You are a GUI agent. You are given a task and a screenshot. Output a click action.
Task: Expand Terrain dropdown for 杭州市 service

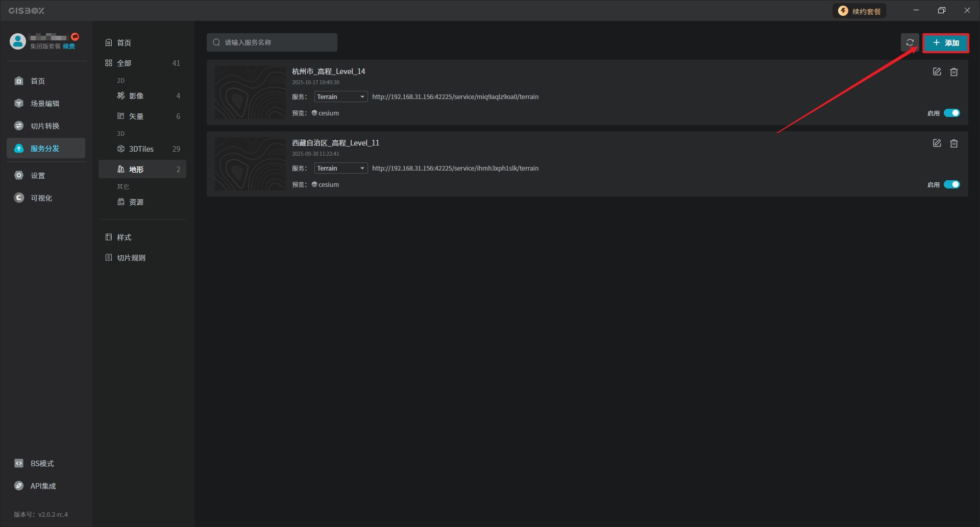click(x=340, y=97)
